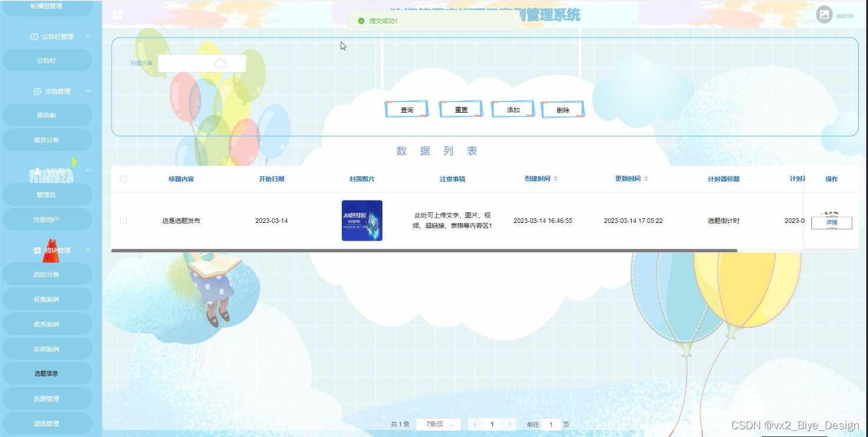Viewport: 868px width, 437px height.
Task: Click the green success check icon
Action: pyautogui.click(x=361, y=21)
